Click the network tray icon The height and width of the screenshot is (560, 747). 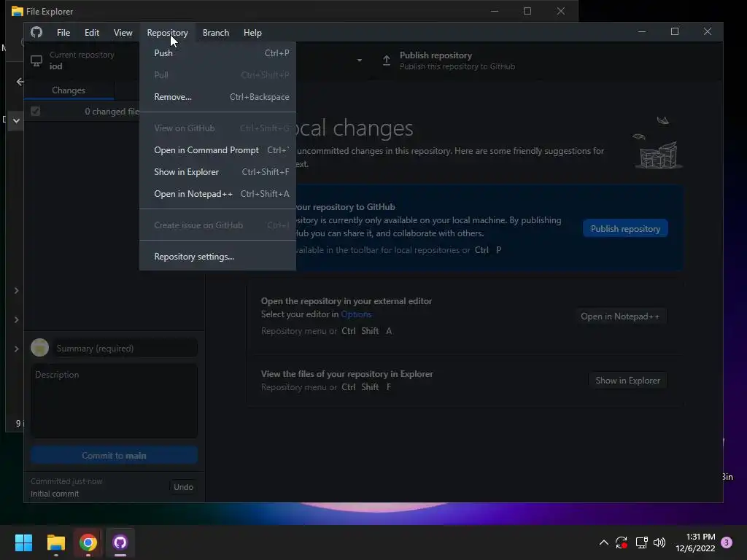coord(642,542)
